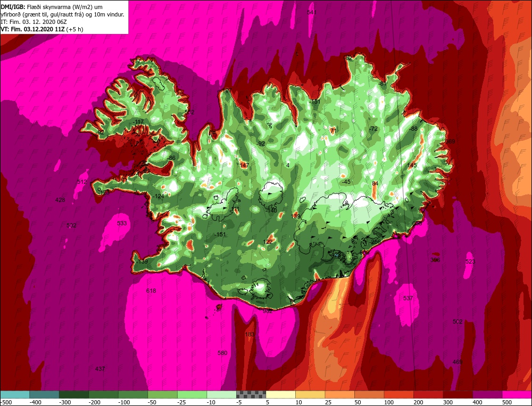Screen dimensions: 532x406
Task: Click the flux value "71" in the north
Action: coord(333,131)
